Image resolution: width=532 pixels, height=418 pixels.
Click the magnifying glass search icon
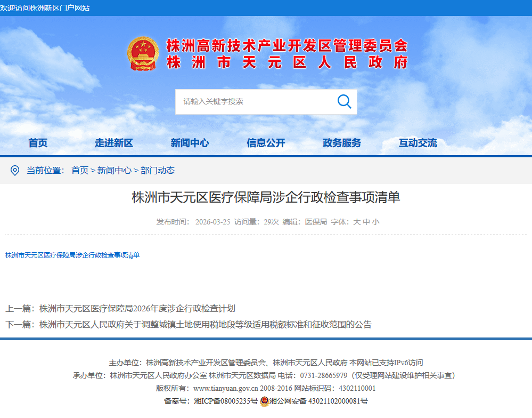tap(344, 101)
